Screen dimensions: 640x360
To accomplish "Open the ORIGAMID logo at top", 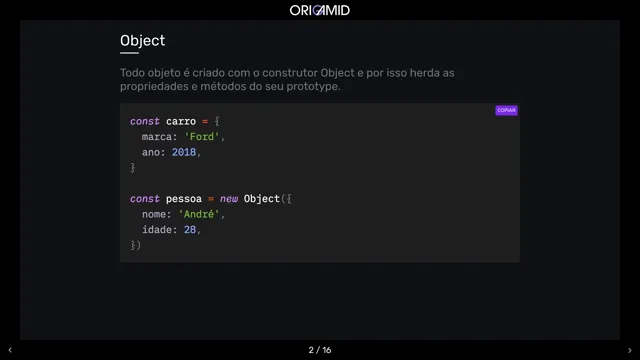I will (320, 10).
